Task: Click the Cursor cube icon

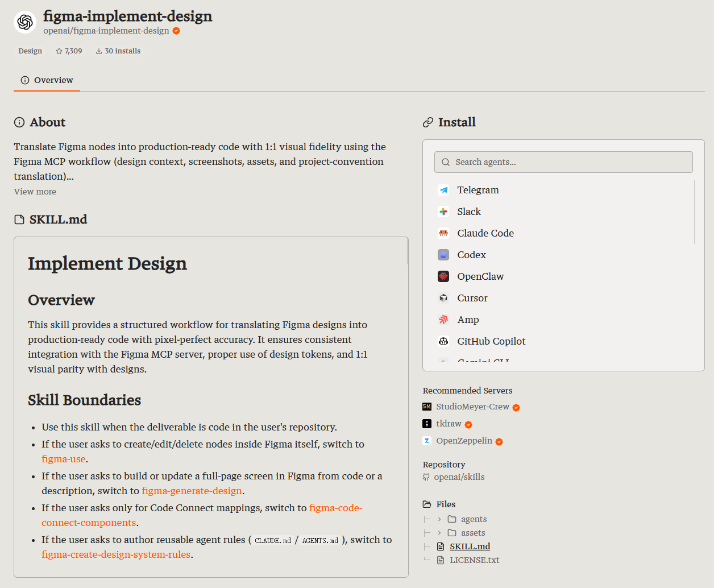Action: coord(443,298)
